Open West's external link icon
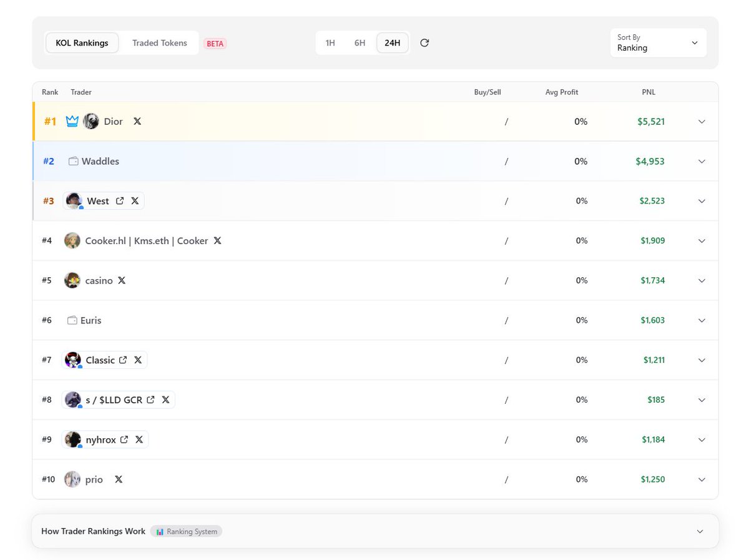Screen dimensions: 749x560 pyautogui.click(x=120, y=201)
